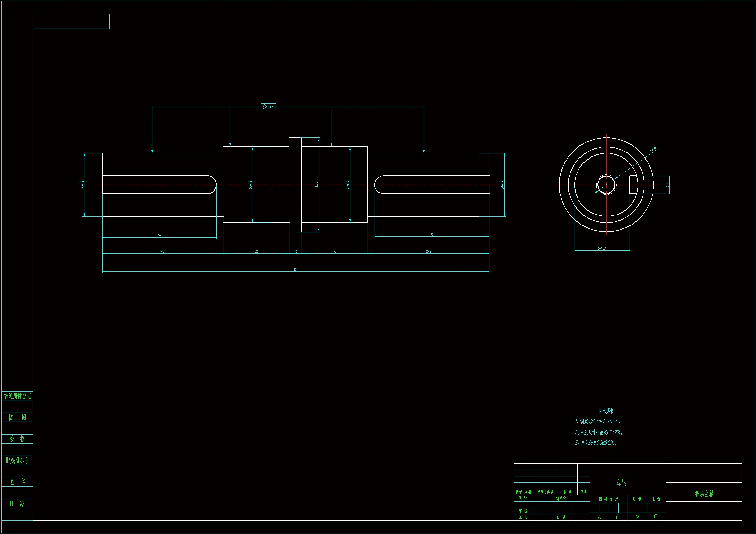Click the 10 flange width dimension text
The image size is (756, 534).
coord(295,251)
